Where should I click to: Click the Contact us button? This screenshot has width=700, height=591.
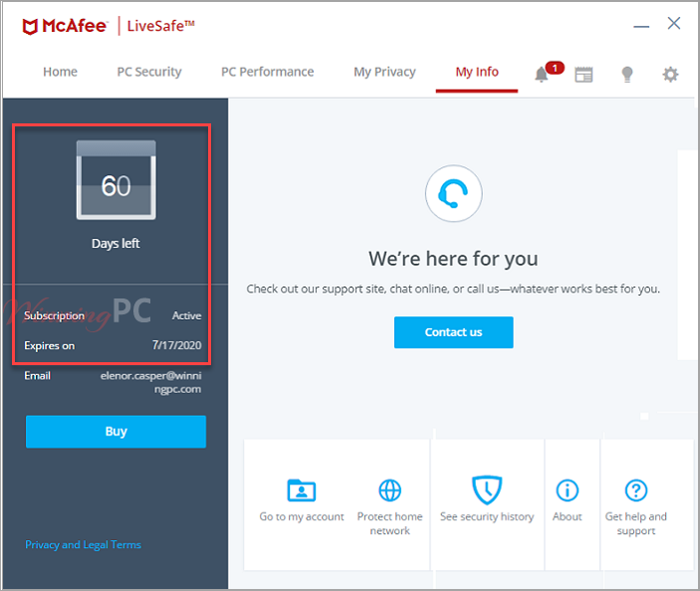[454, 332]
